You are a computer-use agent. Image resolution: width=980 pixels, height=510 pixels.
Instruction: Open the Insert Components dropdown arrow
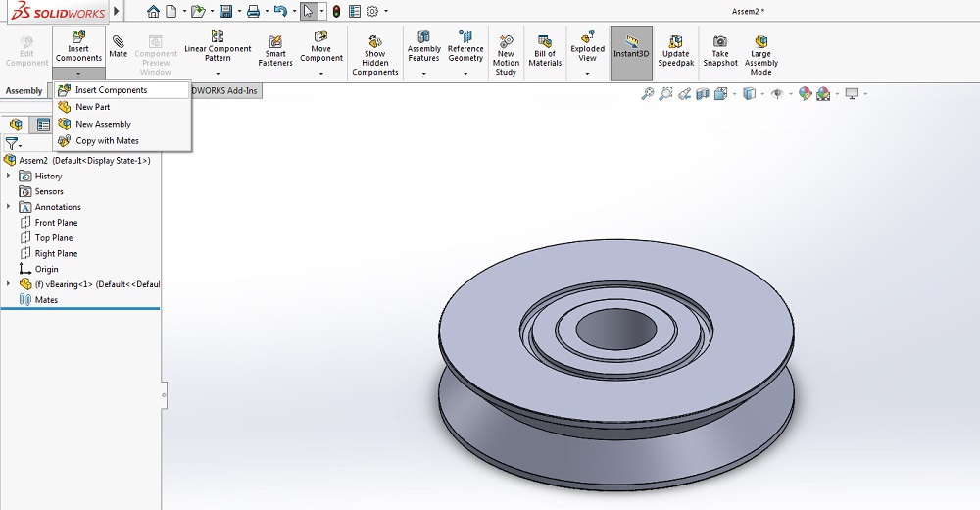78,74
